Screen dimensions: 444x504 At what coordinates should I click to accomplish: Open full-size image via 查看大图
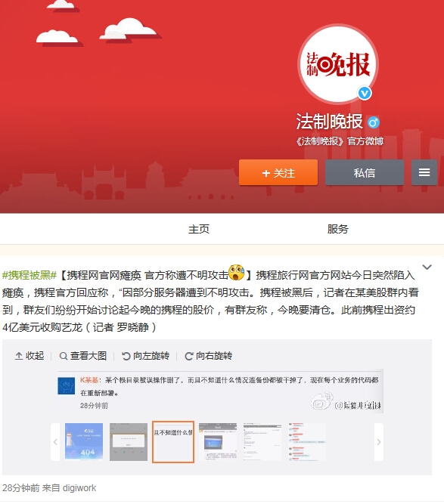click(82, 356)
